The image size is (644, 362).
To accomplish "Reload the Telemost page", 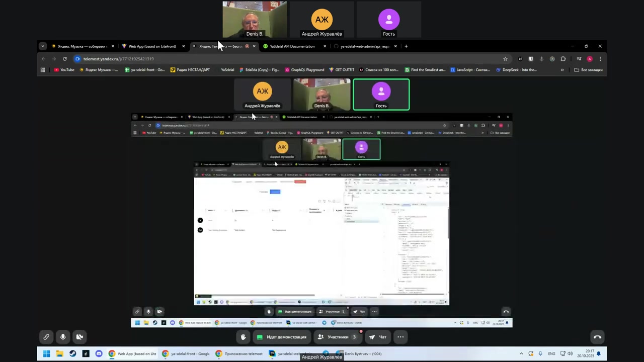I will 64,59.
